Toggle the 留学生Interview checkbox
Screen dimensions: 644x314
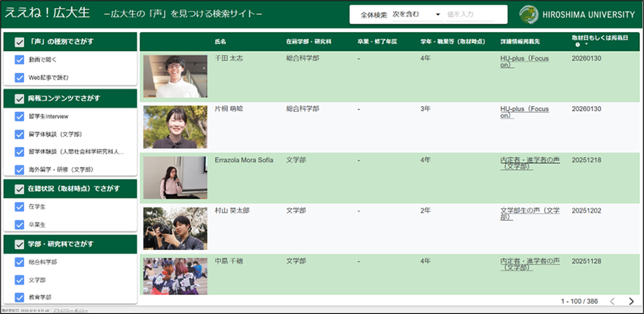[19, 116]
